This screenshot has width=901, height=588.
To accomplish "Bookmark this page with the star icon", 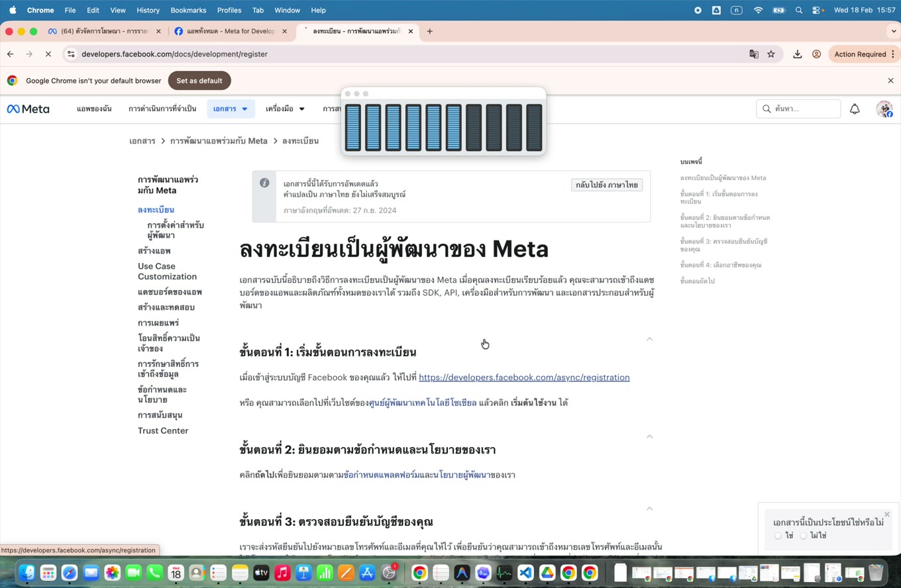I will [771, 54].
